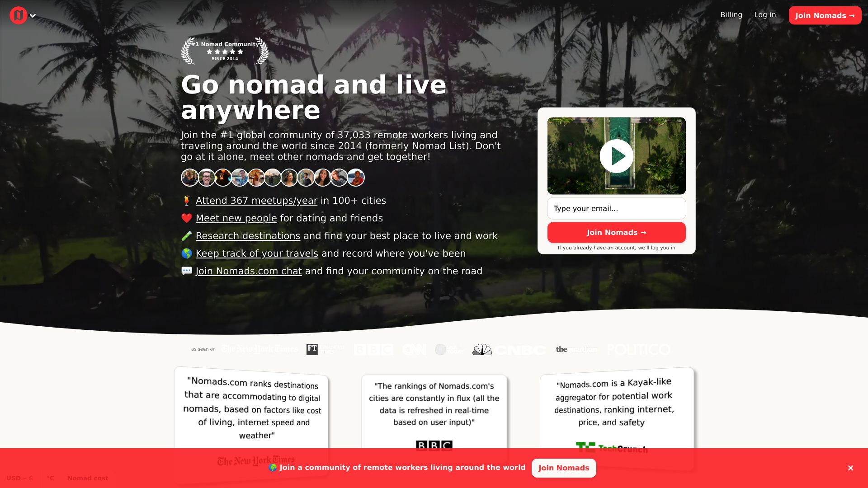Select the Log in menu item
The height and width of the screenshot is (488, 868).
(x=765, y=14)
